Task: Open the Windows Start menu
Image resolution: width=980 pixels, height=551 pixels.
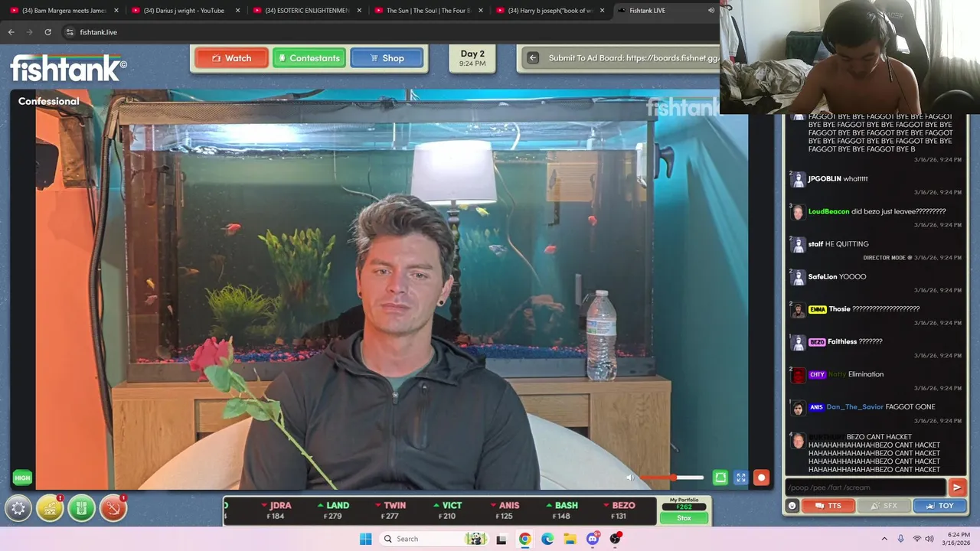Action: (x=366, y=539)
